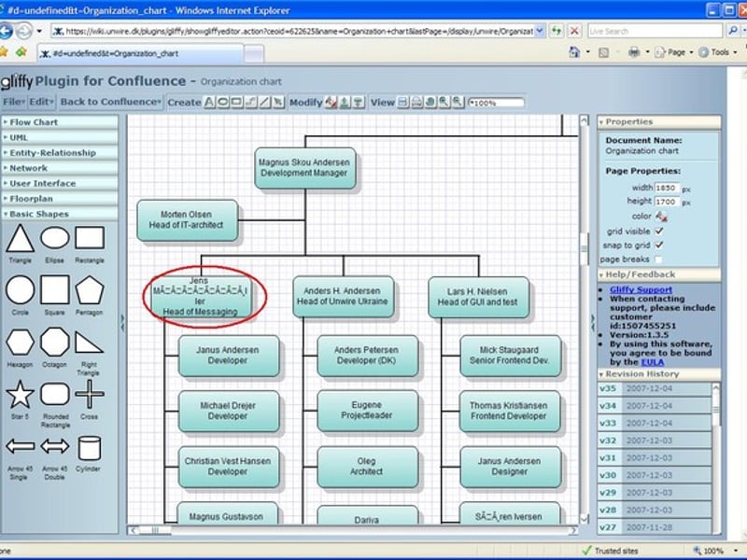Pick the Arrow 45 Double shape

pos(55,447)
